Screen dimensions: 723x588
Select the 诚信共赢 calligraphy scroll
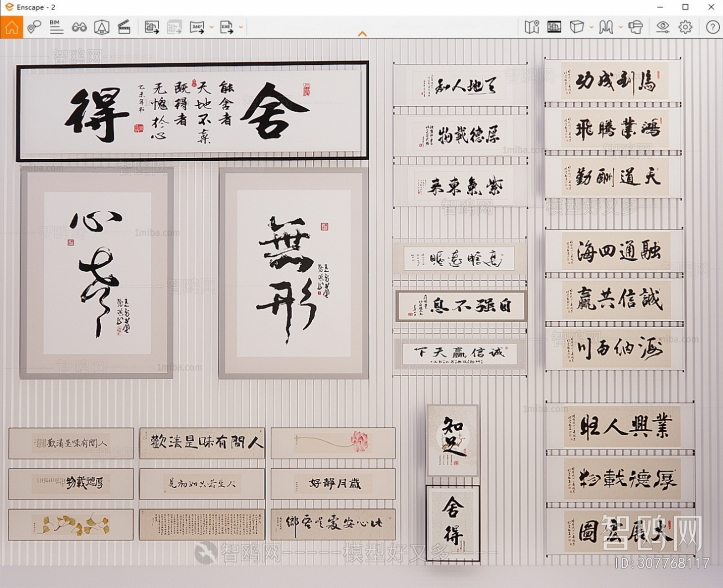[x=615, y=299]
